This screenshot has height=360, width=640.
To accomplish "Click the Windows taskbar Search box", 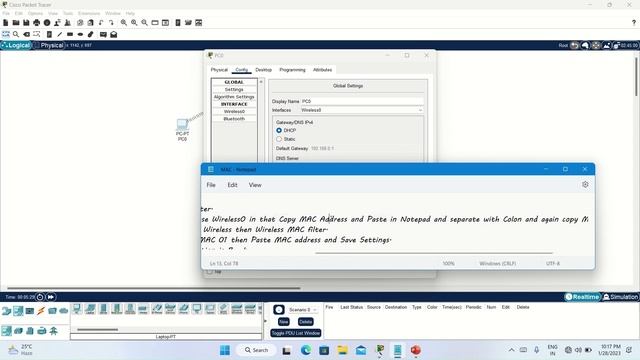I will click(x=257, y=350).
